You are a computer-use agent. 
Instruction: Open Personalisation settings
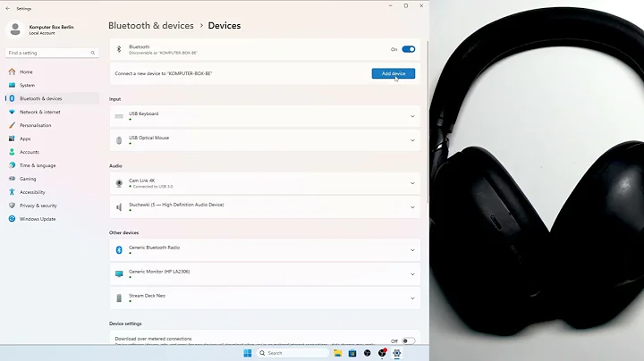coord(52,125)
